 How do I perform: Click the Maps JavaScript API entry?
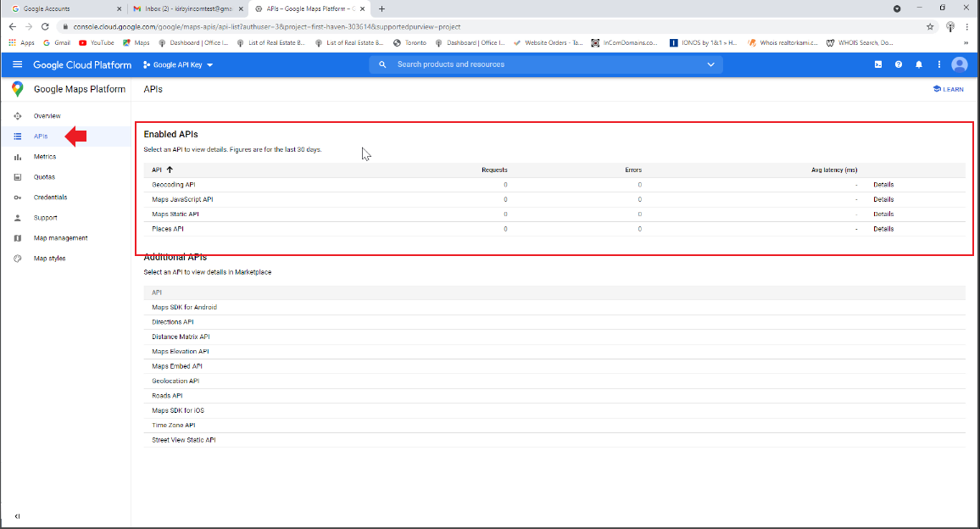pyautogui.click(x=182, y=199)
